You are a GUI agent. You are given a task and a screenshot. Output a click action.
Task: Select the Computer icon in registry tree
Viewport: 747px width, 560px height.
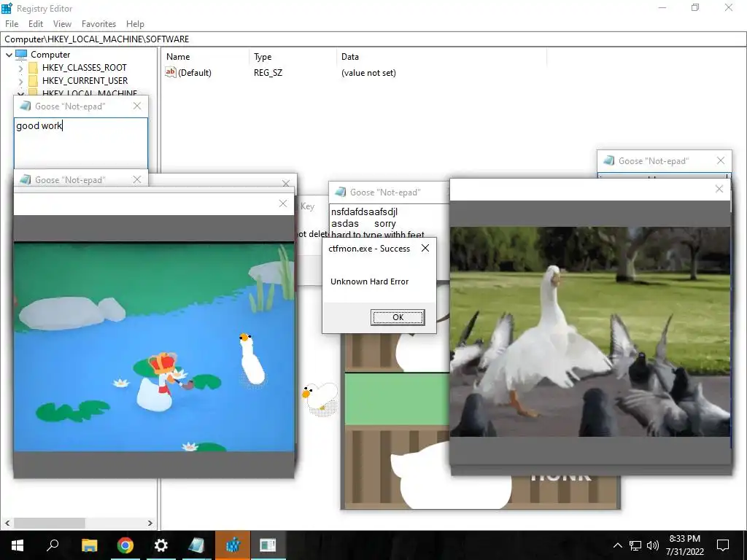tap(21, 54)
